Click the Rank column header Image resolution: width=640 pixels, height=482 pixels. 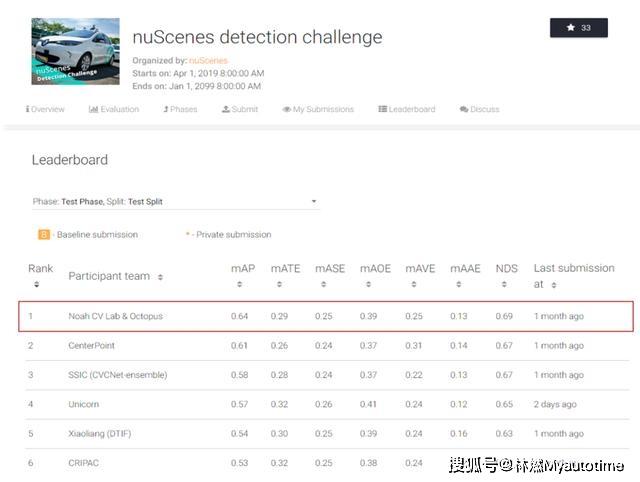[x=40, y=269]
